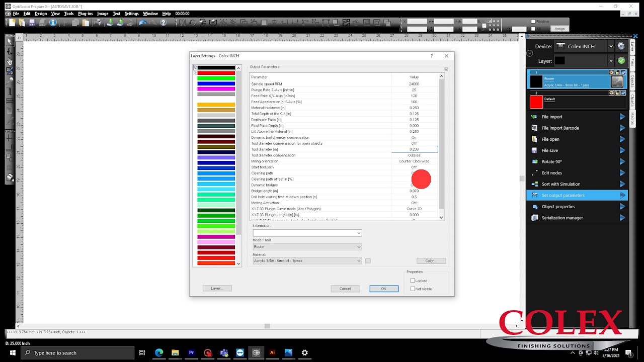Image resolution: width=644 pixels, height=362 pixels.
Task: Run the File import Barcode macro
Action: coord(578,128)
